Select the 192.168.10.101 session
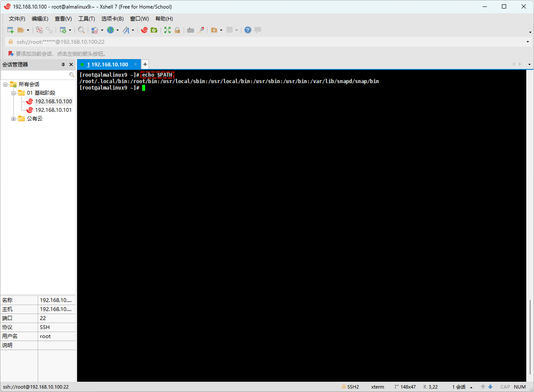Viewport: 534px width, 392px height. pos(53,110)
